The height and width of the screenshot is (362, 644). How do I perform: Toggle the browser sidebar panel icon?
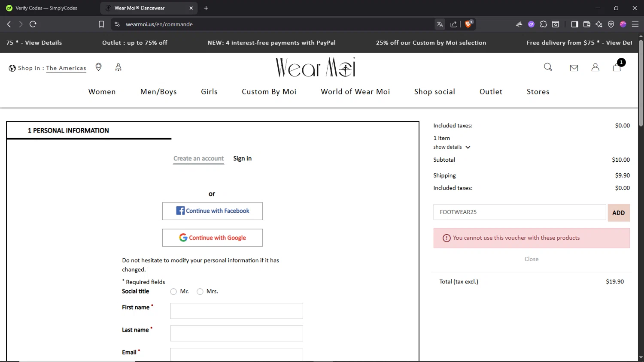tap(574, 24)
